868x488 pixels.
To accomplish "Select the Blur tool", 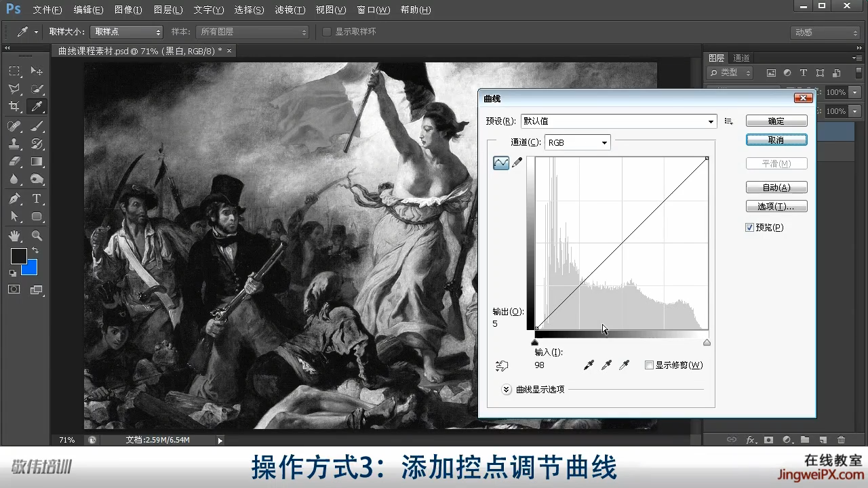I will 14,179.
